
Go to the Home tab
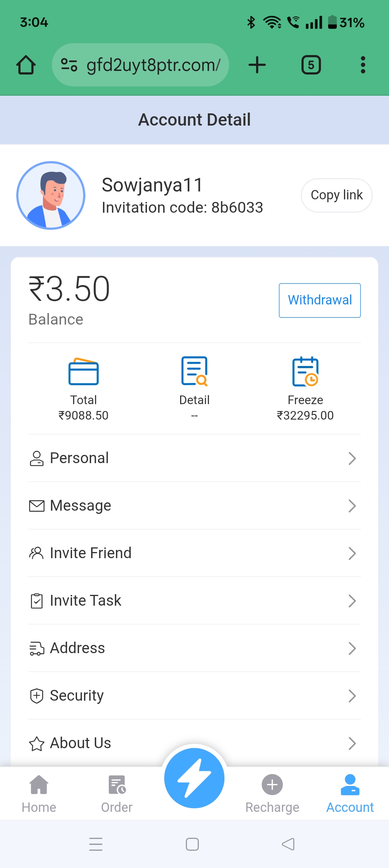point(39,793)
